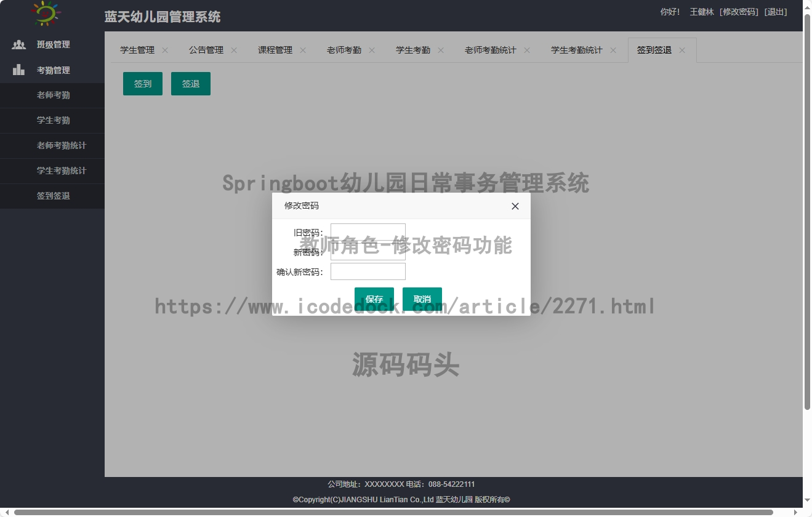Close the 签到签退 tab
The width and height of the screenshot is (812, 517).
(682, 50)
